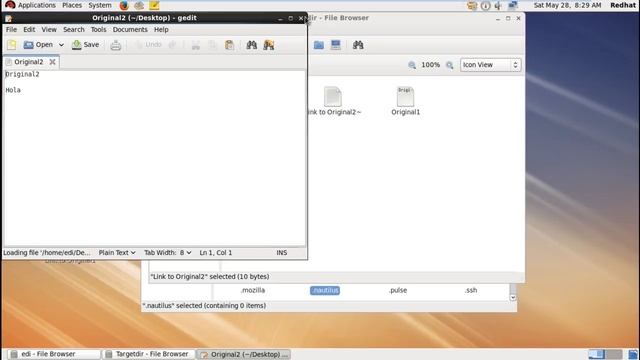
Task: Click the text line 'Hola' in editor
Action: coord(13,90)
